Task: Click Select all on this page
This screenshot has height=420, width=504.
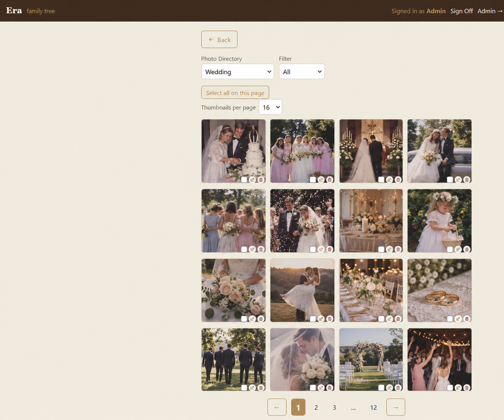Action: pos(235,92)
